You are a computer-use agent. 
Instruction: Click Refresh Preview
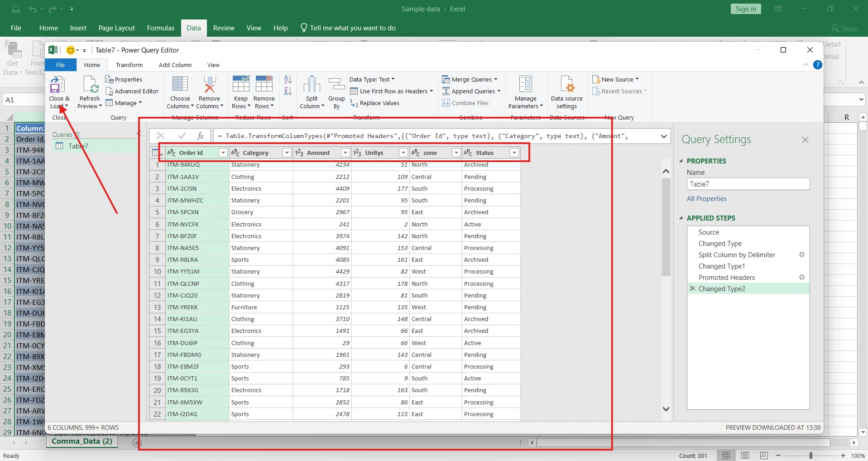(x=89, y=91)
